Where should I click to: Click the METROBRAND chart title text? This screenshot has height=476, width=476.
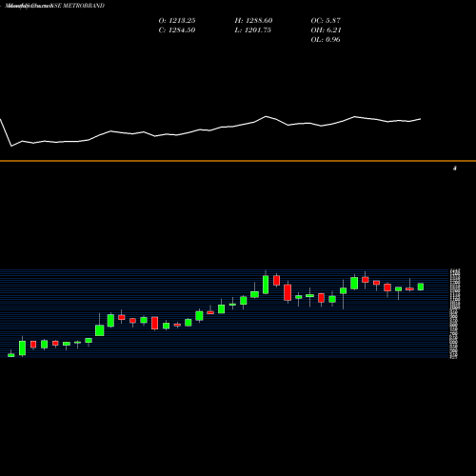(55, 6)
